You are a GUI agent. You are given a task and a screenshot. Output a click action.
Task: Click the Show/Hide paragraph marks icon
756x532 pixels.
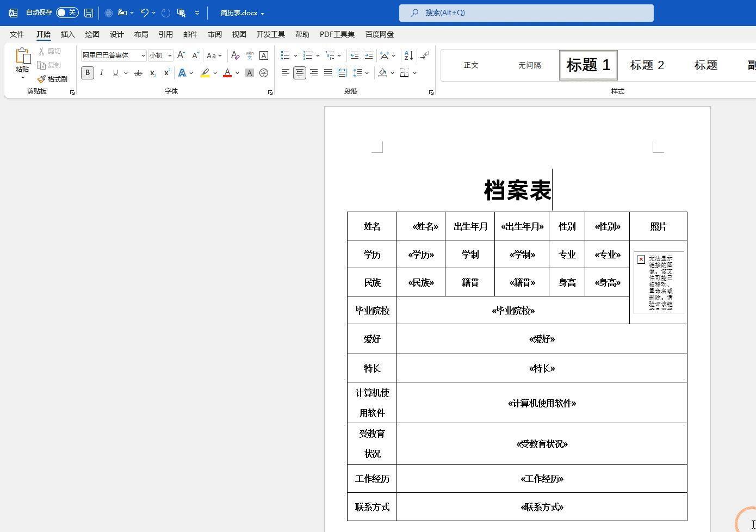point(425,55)
